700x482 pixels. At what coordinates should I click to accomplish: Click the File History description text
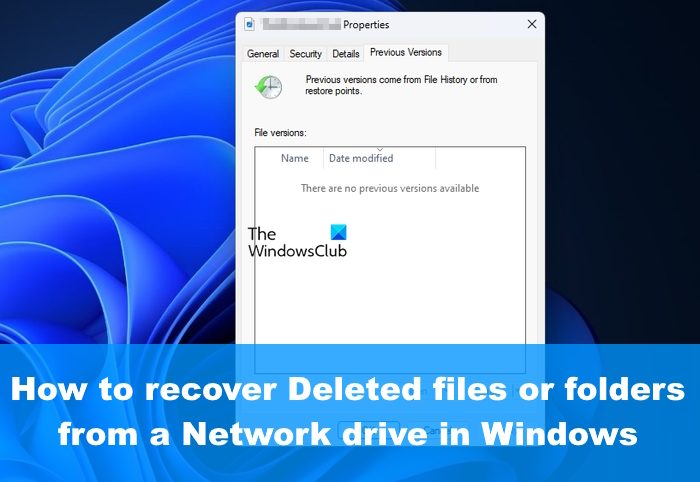[x=401, y=85]
